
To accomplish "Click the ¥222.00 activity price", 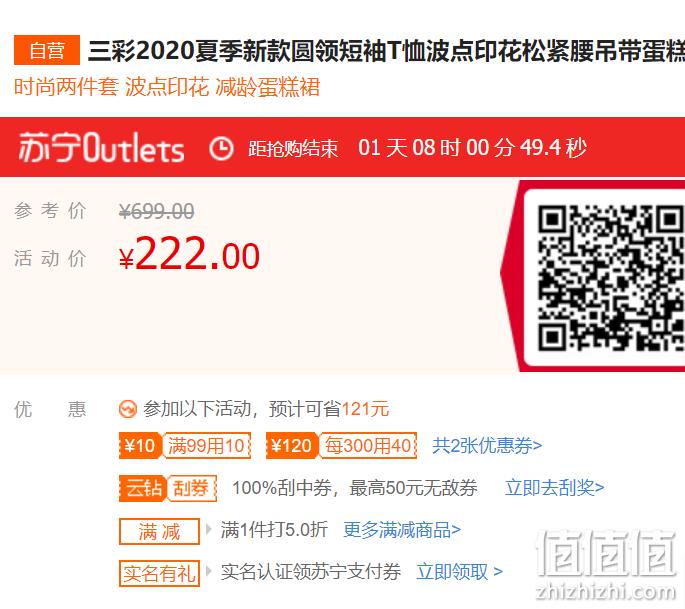I will [x=190, y=254].
